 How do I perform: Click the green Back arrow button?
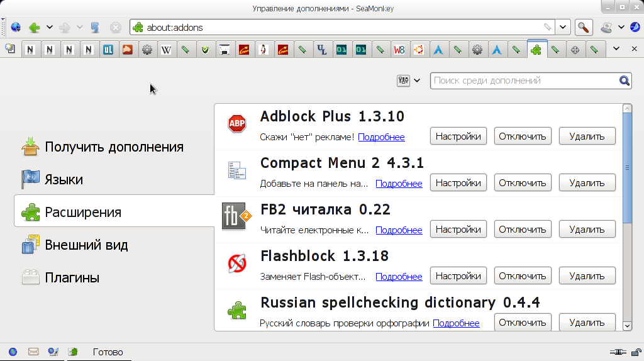pos(35,28)
